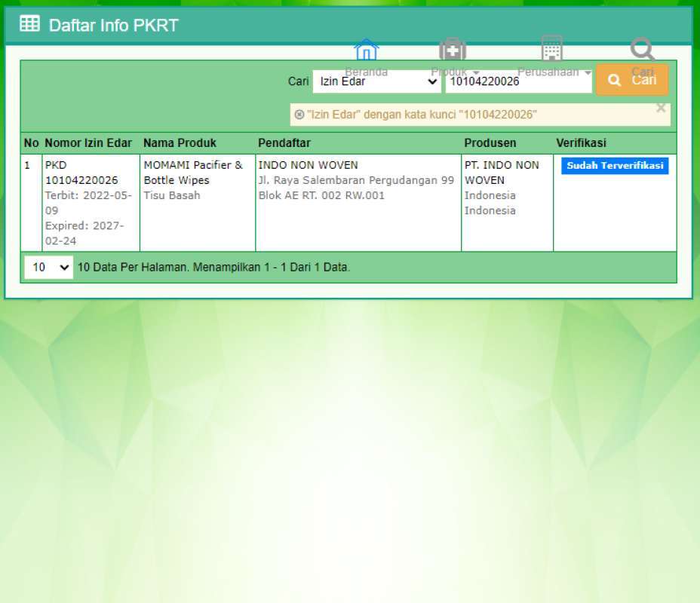Screen dimensions: 700x603
Task: Select the PT. INDO NON WOVEN producer cell
Action: tap(502, 173)
